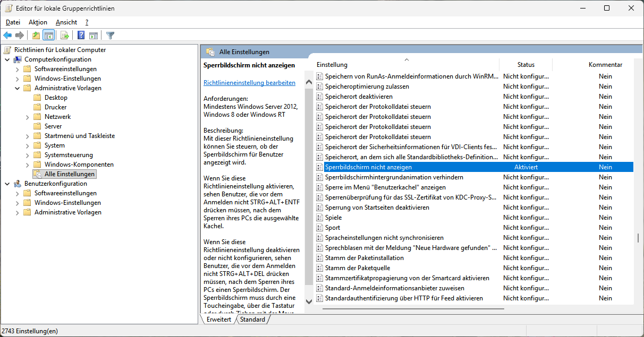Click policy icon of Stamm der Paketquelle

point(319,268)
